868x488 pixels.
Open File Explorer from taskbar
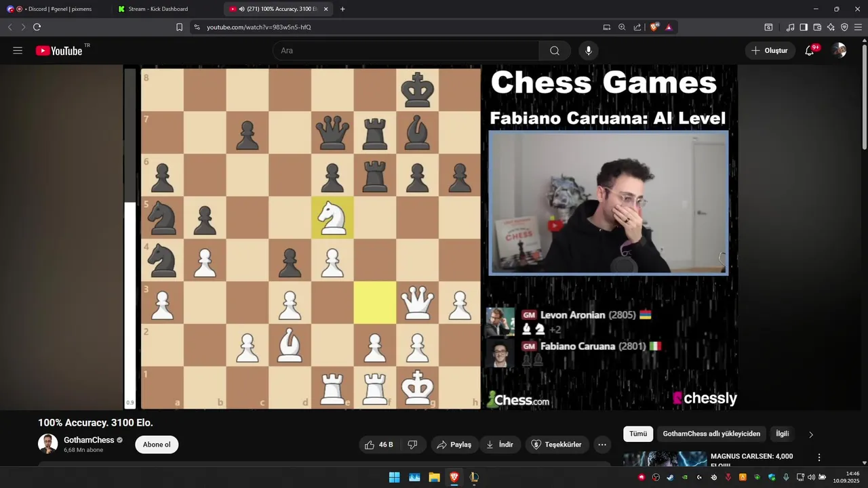click(x=434, y=477)
